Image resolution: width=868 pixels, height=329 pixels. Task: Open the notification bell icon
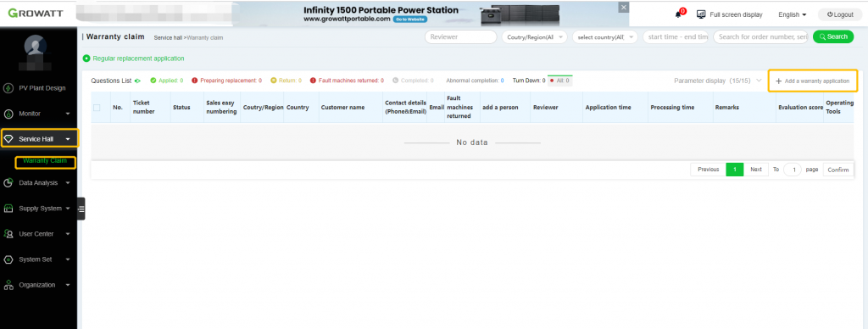tap(678, 14)
